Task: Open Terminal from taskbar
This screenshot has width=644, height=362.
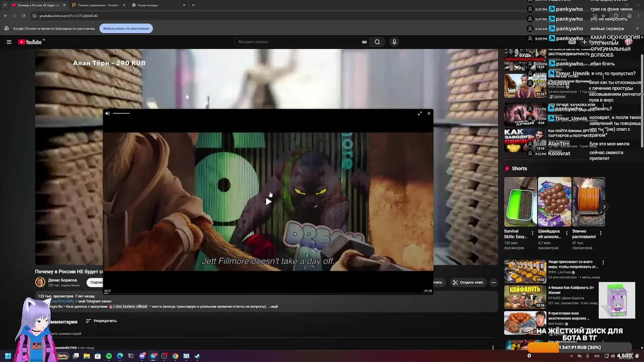Action: (131, 356)
